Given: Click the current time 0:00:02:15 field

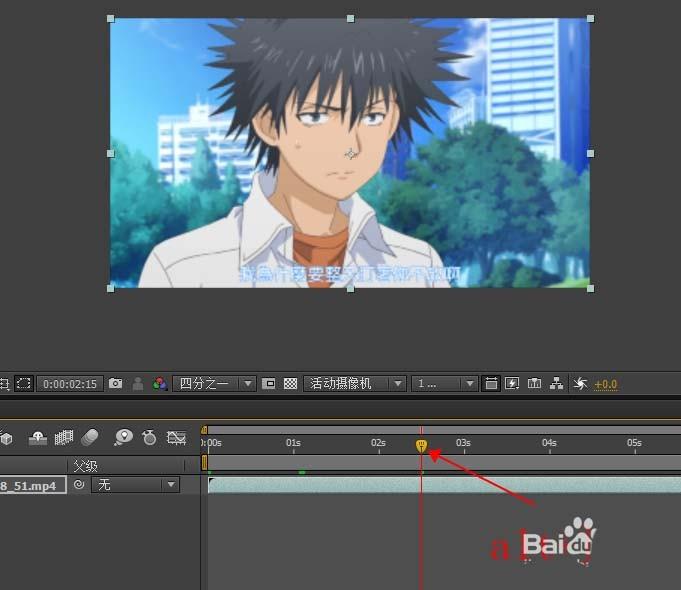Looking at the screenshot, I should (70, 383).
